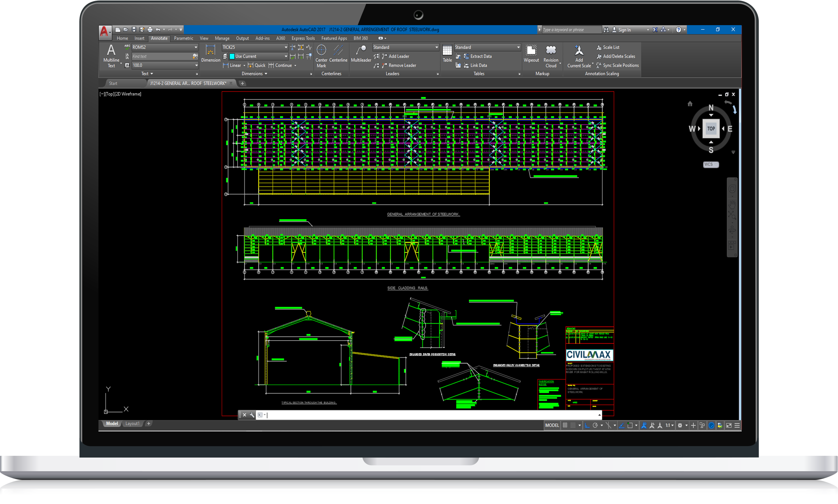Image resolution: width=838 pixels, height=504 pixels.
Task: Click the Find text input field
Action: (161, 56)
